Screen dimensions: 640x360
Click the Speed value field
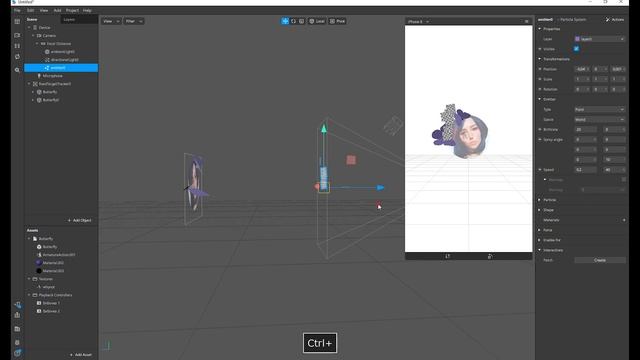click(585, 170)
